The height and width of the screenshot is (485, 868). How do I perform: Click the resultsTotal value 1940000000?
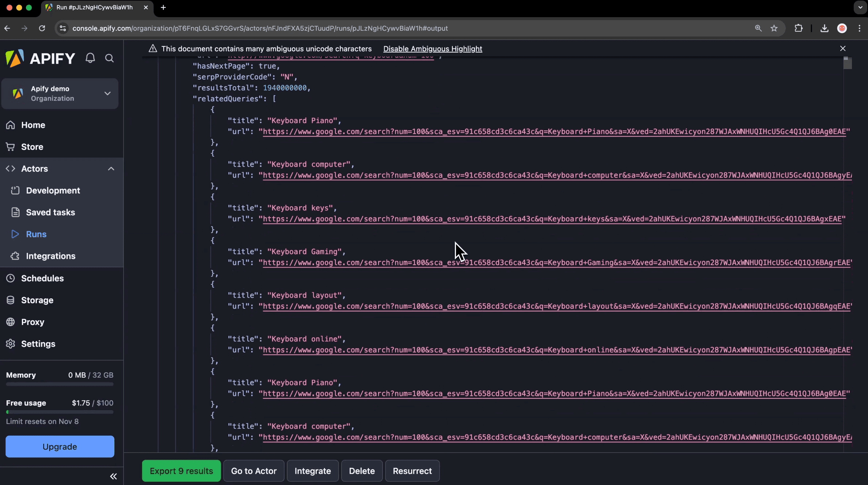point(285,88)
